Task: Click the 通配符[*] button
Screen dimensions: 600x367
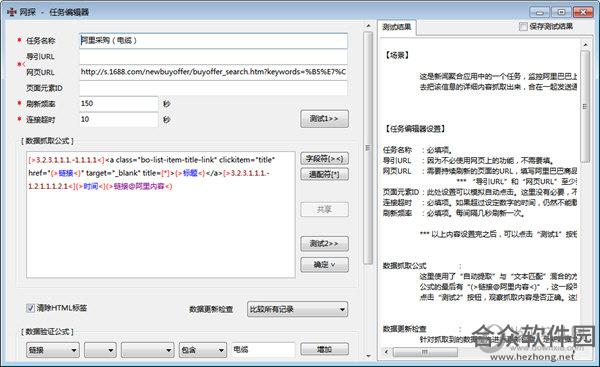Action: point(324,175)
